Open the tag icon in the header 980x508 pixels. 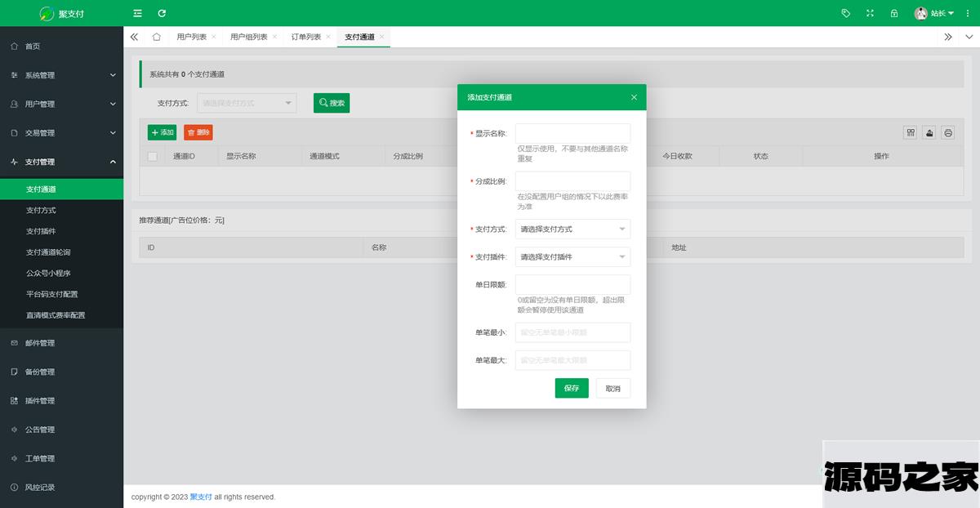(846, 13)
